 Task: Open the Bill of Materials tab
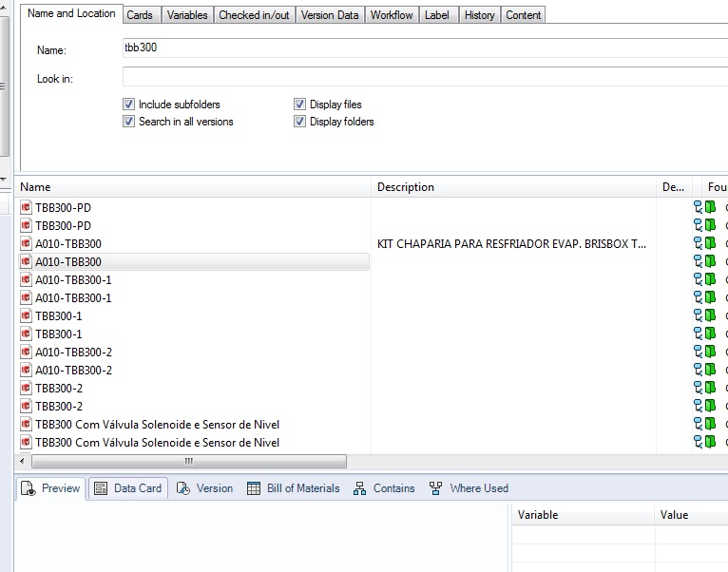coord(294,488)
